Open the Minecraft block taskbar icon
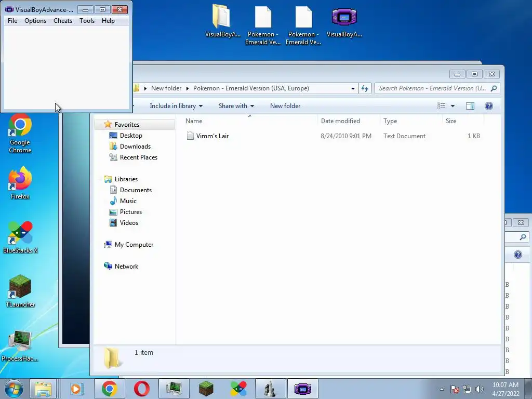The width and height of the screenshot is (532, 399). [x=206, y=389]
